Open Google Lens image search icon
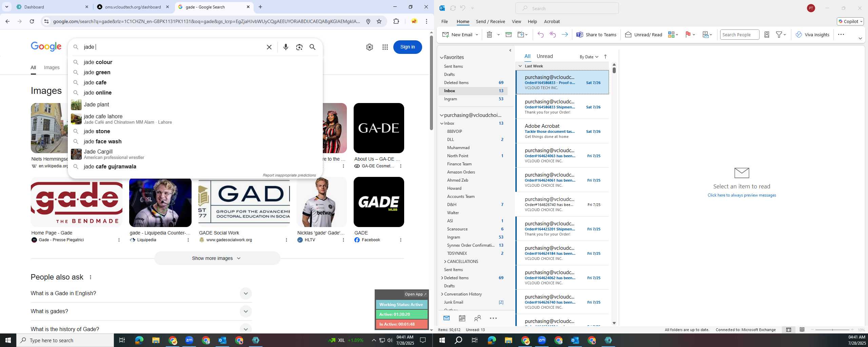Image resolution: width=868 pixels, height=347 pixels. 299,47
